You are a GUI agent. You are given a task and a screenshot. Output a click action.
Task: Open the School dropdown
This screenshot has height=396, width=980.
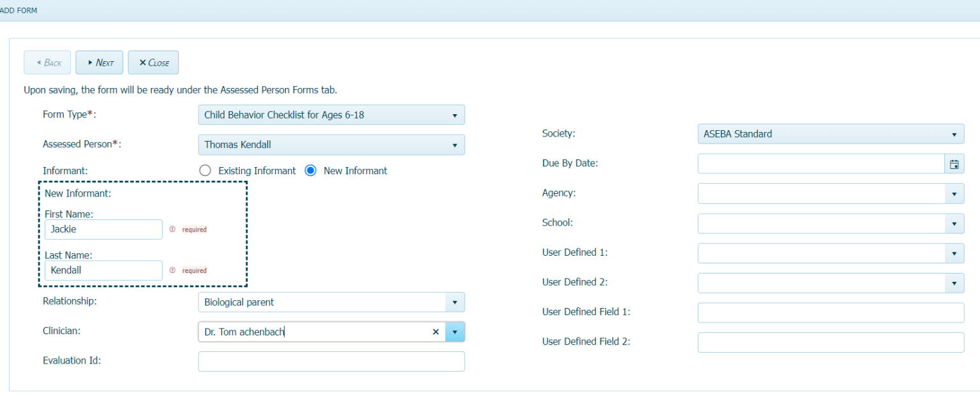[x=954, y=223]
